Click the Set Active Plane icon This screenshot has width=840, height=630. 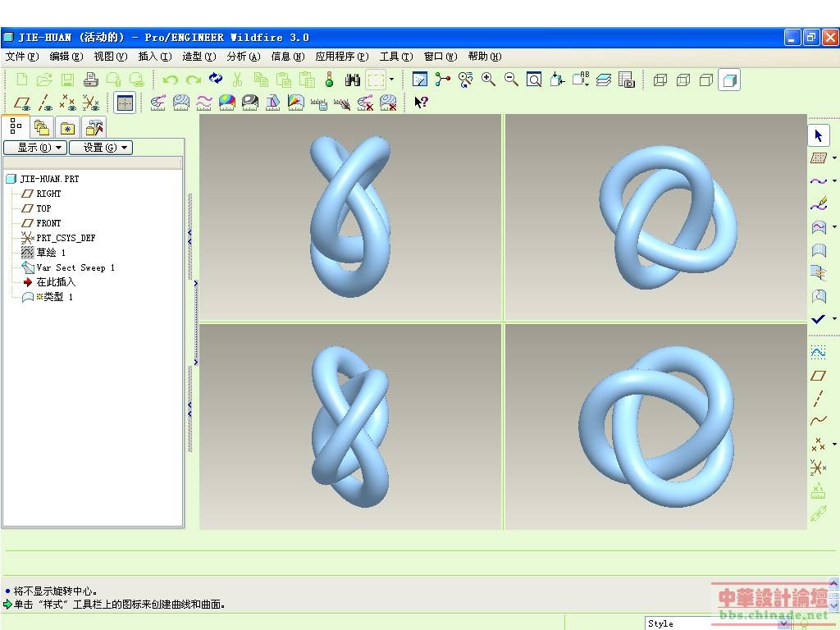coord(818,158)
